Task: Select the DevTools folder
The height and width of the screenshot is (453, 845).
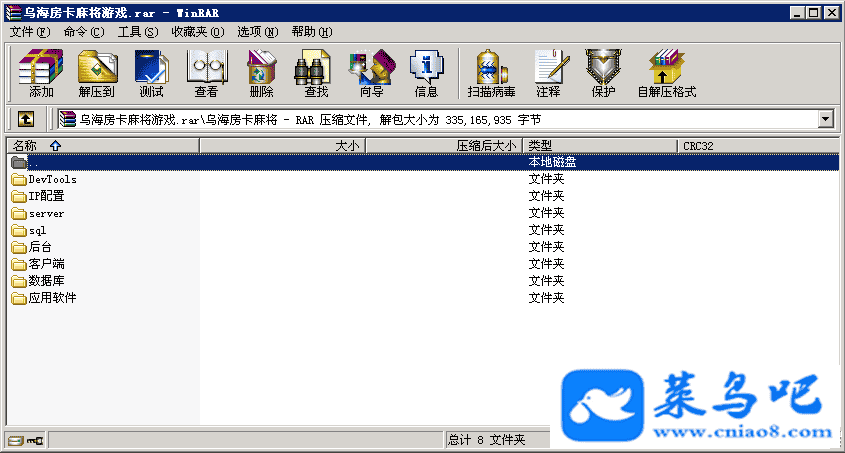Action: tap(52, 180)
